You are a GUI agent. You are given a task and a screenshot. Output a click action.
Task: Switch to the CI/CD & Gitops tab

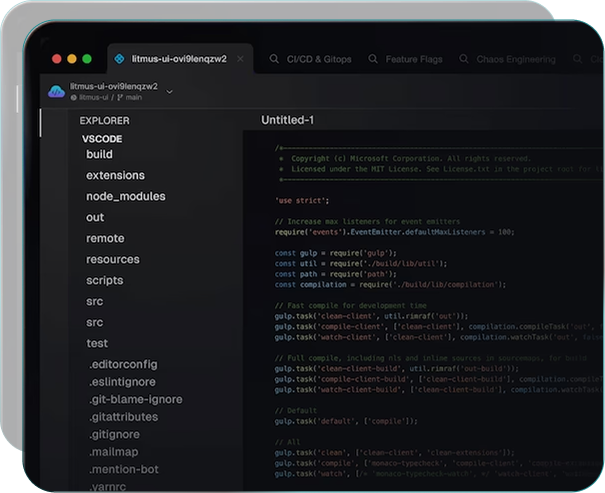tap(318, 60)
